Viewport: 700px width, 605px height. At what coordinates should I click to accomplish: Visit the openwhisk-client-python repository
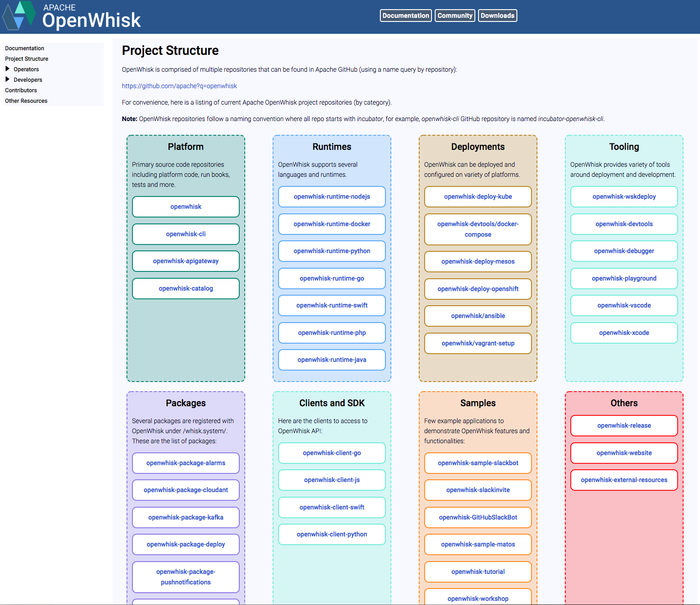[x=332, y=534]
